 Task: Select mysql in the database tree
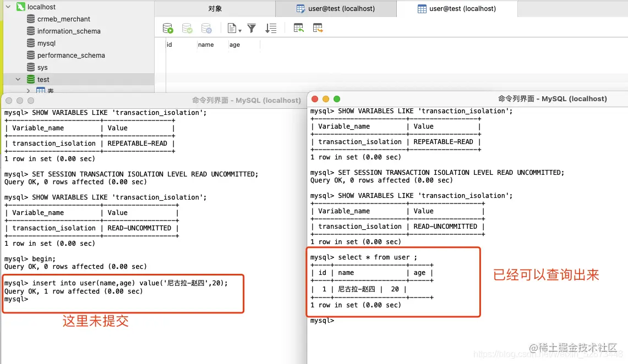46,43
